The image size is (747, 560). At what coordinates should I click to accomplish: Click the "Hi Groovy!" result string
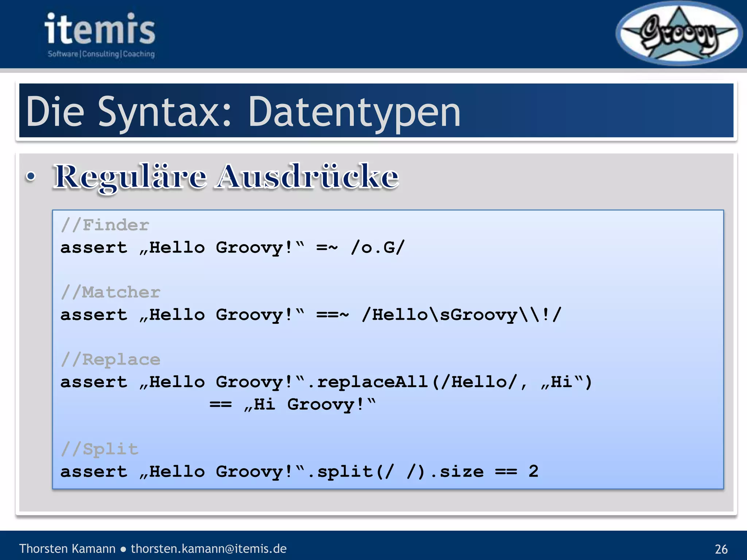[310, 404]
